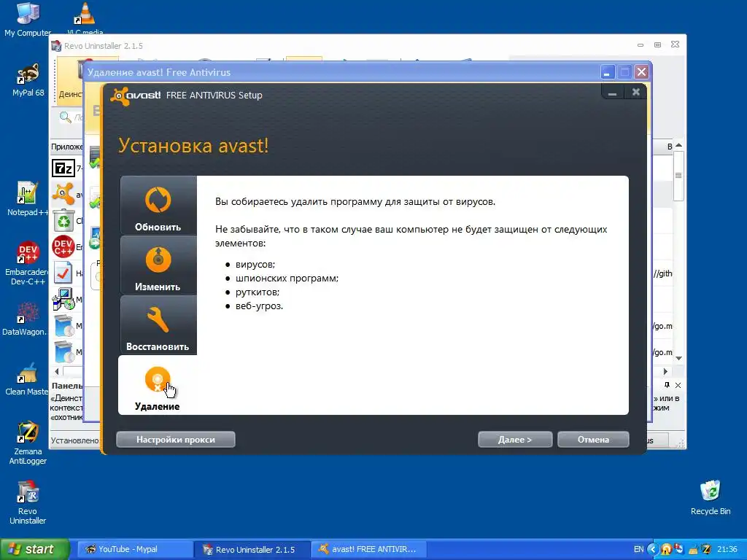
Task: Select the avast entry icon in Revo list
Action: click(x=63, y=194)
